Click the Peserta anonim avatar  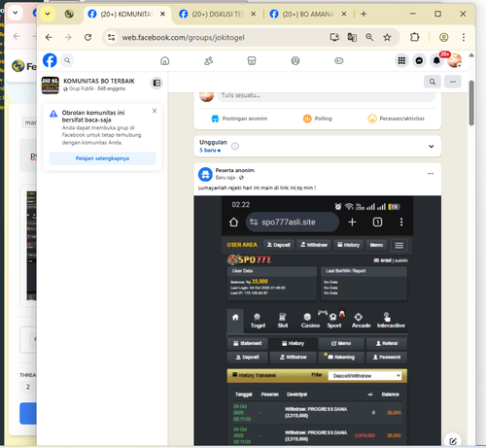(205, 174)
